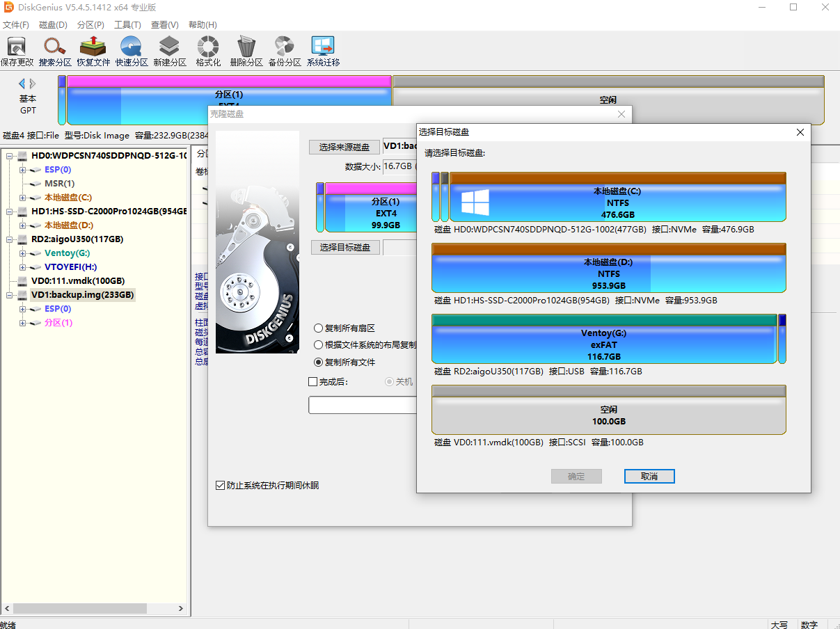Open the 磁盘(D) menu

(x=54, y=24)
